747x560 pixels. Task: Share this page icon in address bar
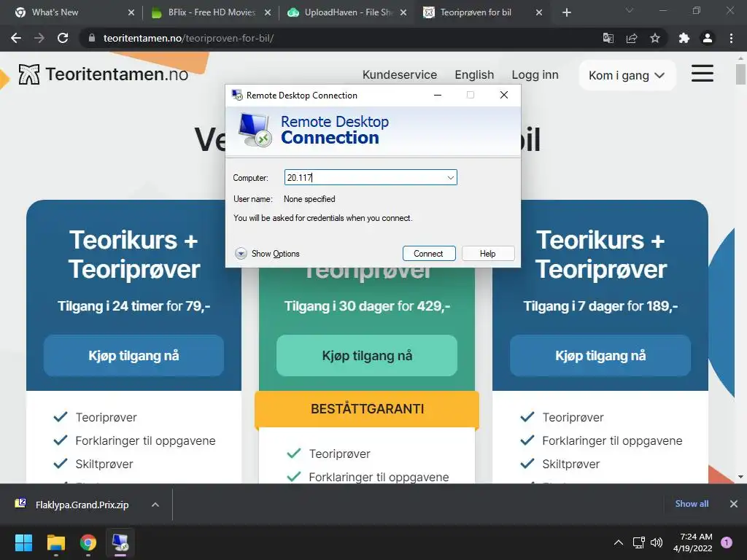click(x=632, y=38)
